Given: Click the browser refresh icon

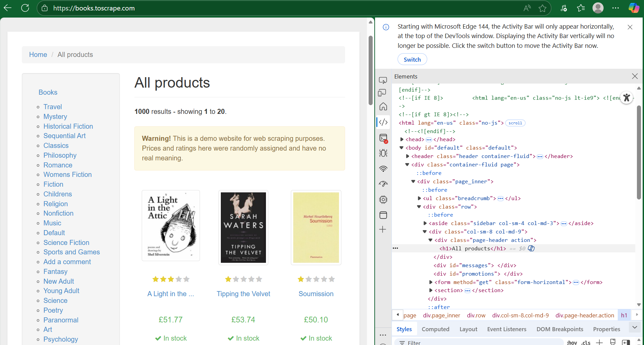Looking at the screenshot, I should (x=25, y=8).
